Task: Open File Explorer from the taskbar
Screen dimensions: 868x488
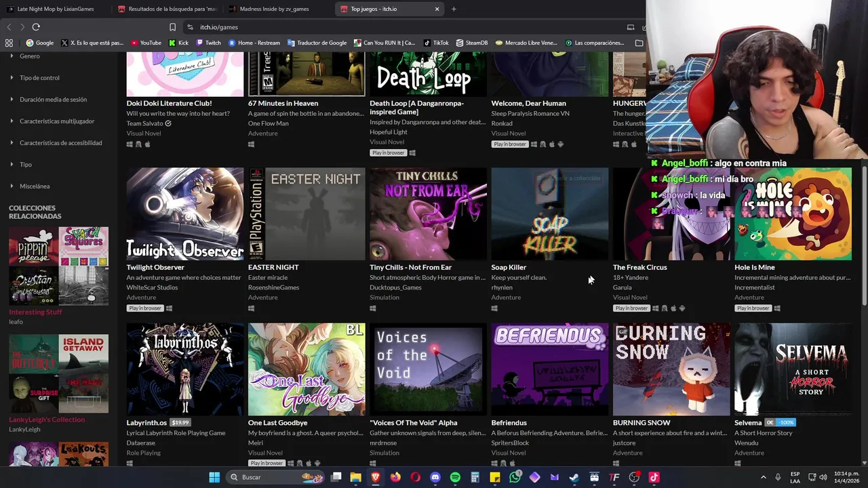Action: click(x=355, y=477)
